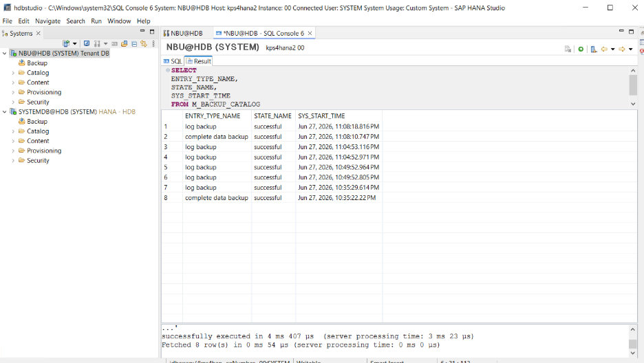Click the forward navigation yellow arrow
Viewport: 644px width, 363px height.
click(x=622, y=49)
